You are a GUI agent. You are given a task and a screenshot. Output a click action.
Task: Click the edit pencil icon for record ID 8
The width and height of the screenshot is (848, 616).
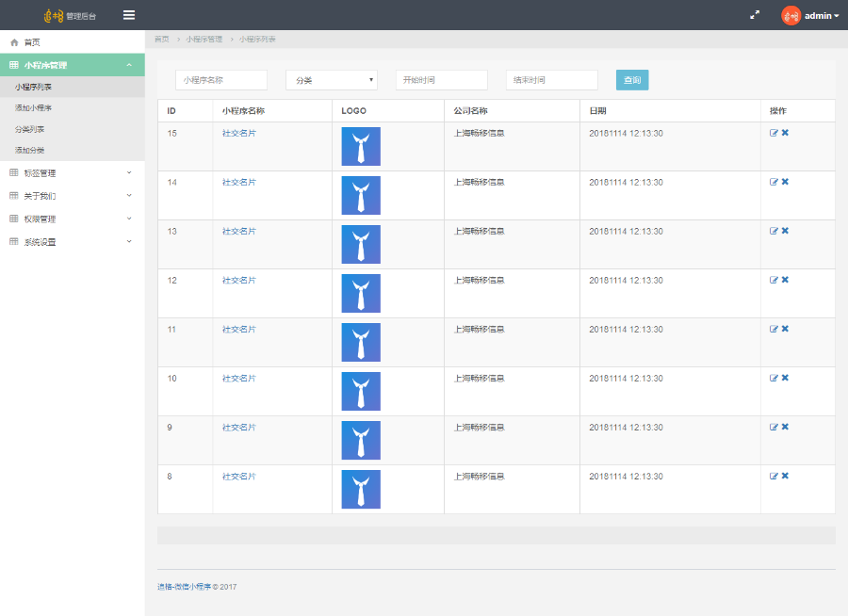pos(775,475)
